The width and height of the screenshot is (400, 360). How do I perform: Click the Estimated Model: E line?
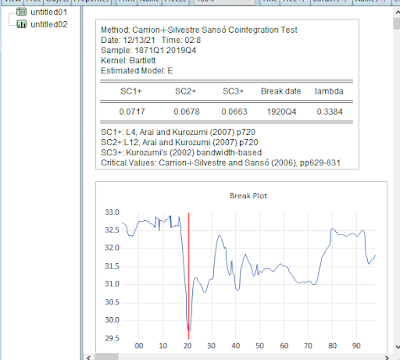[x=137, y=71]
